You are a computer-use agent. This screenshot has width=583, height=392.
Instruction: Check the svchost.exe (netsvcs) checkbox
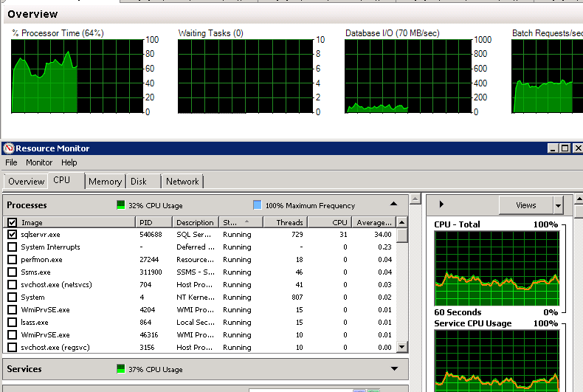(13, 284)
